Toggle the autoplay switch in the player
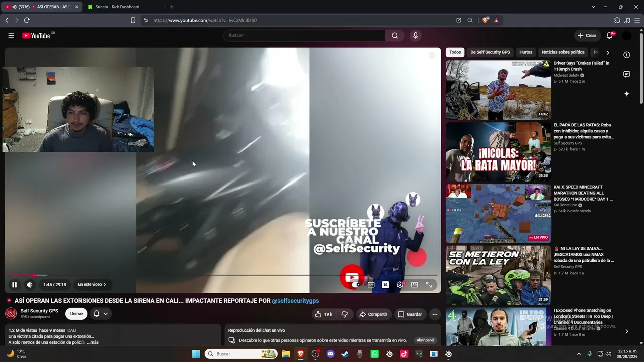The image size is (644, 362). tap(356, 285)
